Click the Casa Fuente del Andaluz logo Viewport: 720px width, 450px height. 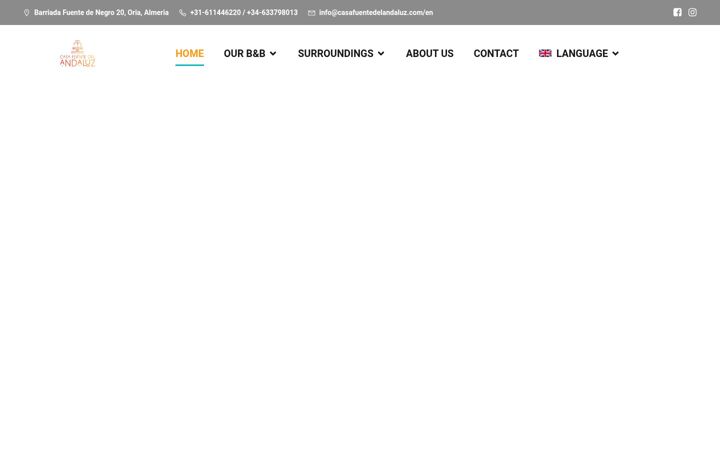click(78, 53)
